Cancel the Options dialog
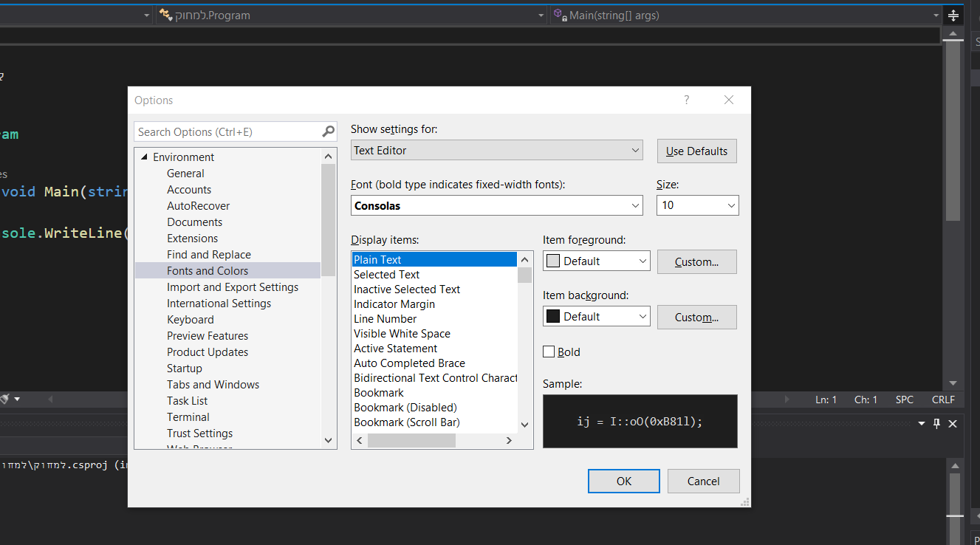Viewport: 980px width, 545px height. (x=703, y=481)
